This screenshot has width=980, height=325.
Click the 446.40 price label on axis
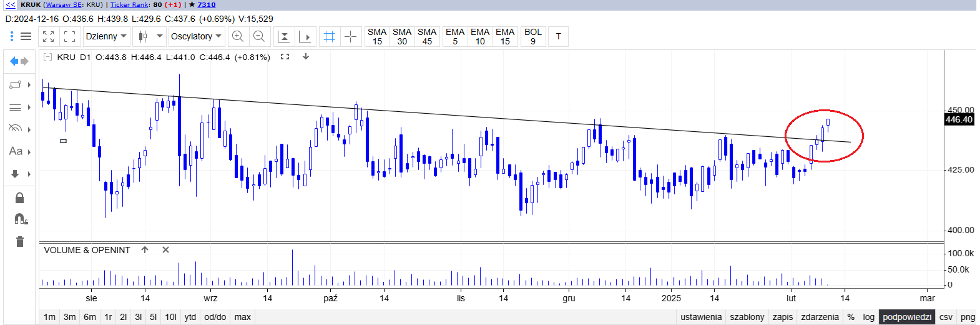(959, 119)
